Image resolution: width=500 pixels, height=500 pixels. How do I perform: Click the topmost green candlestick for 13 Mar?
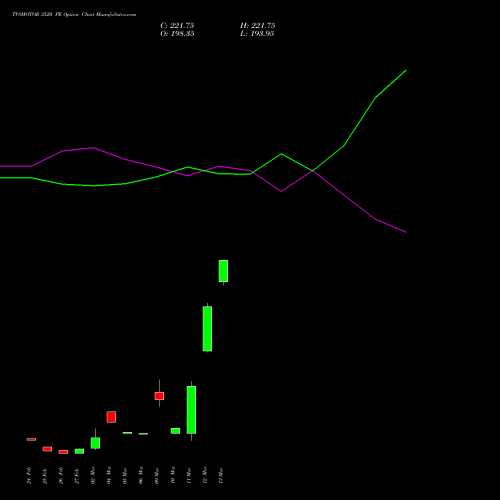coord(223,271)
